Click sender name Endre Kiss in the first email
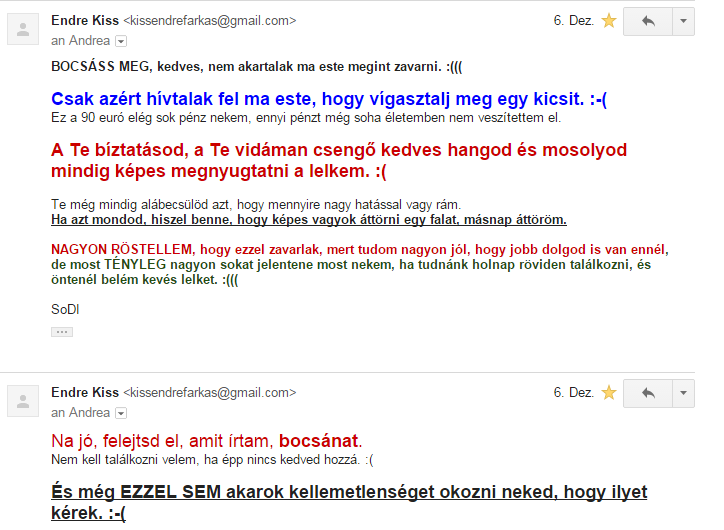The image size is (724, 530). [x=84, y=20]
